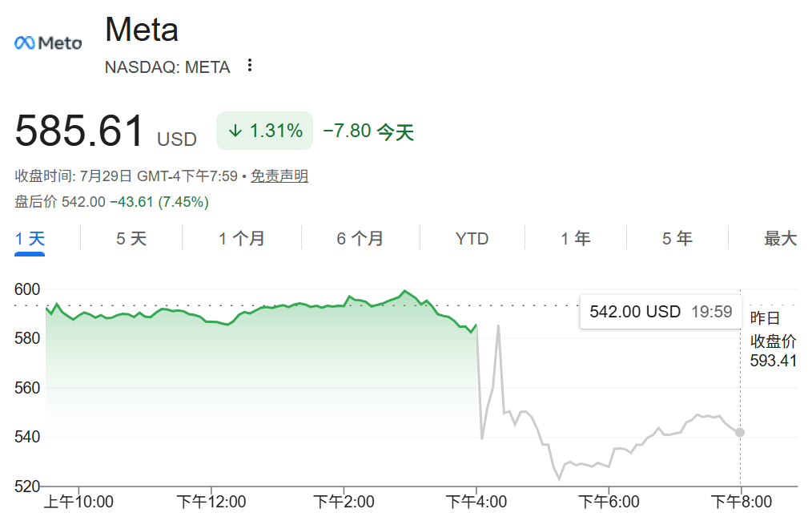Show the 最大 time range

780,239
